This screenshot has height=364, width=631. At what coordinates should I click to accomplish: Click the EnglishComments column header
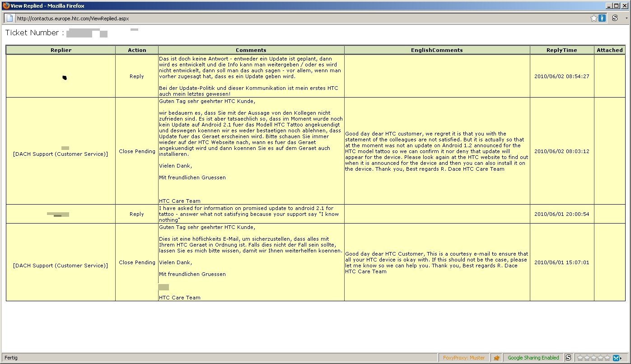(437, 50)
